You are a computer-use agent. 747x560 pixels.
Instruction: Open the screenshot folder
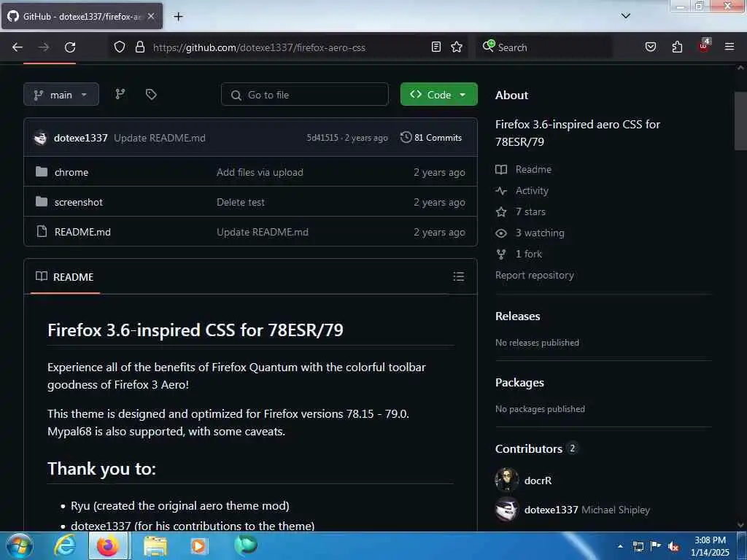pos(79,202)
